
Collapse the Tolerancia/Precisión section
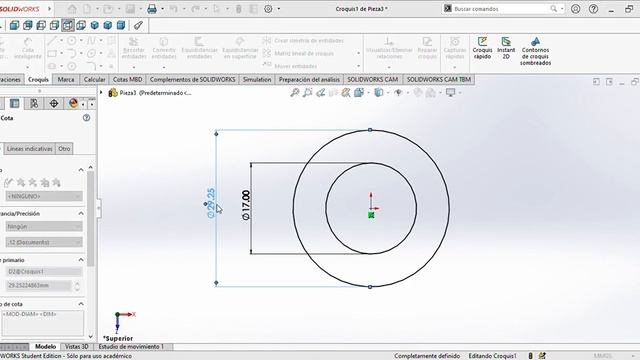click(81, 213)
